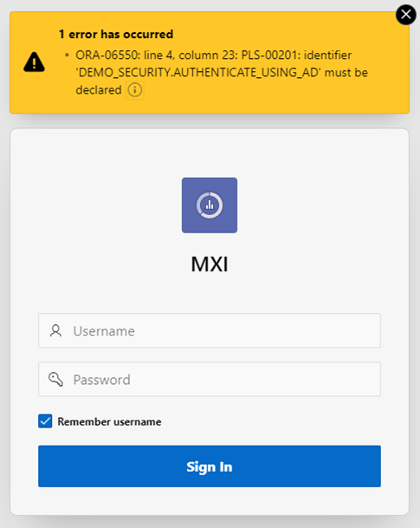Click the DEMO_SECURITY.AUTHENTICATE_USING_AD identifier text
This screenshot has width=420, height=528.
point(198,73)
